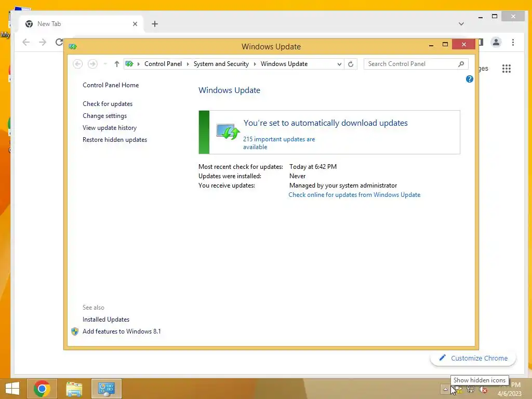Click the blue help question mark icon
Screen dimensions: 532x399
tap(469, 79)
